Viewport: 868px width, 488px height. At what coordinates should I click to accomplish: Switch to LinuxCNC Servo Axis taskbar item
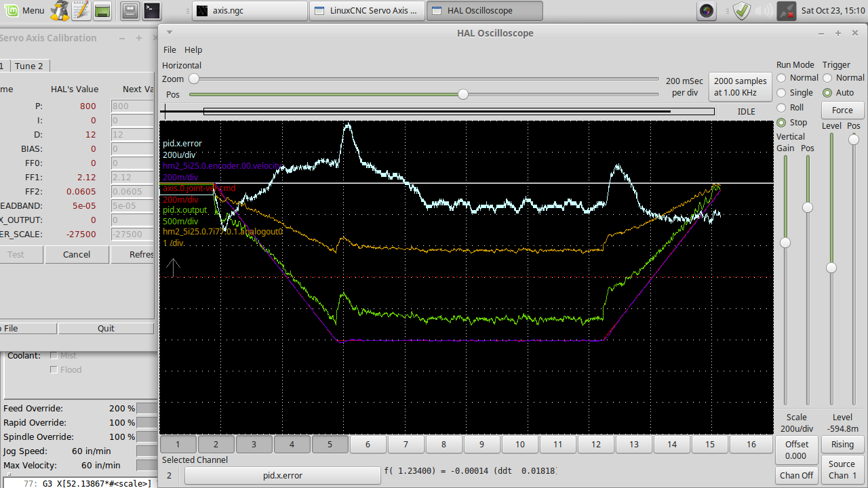point(367,10)
